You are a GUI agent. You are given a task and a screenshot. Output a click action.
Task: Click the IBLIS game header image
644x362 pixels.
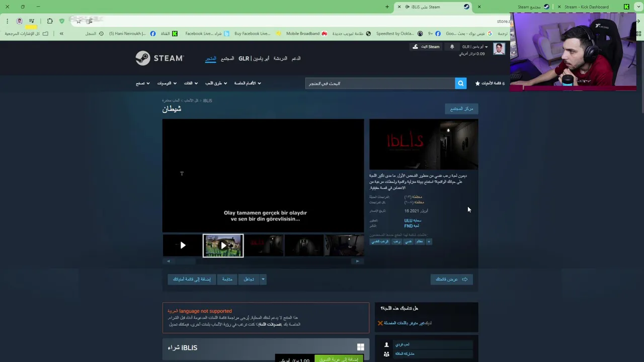pos(424,144)
